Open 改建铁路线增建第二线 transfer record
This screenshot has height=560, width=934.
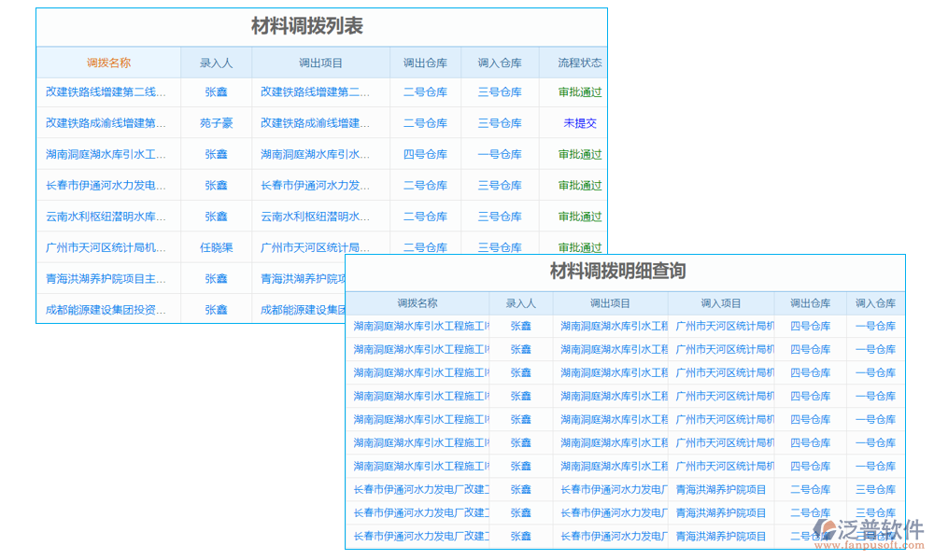tap(106, 91)
